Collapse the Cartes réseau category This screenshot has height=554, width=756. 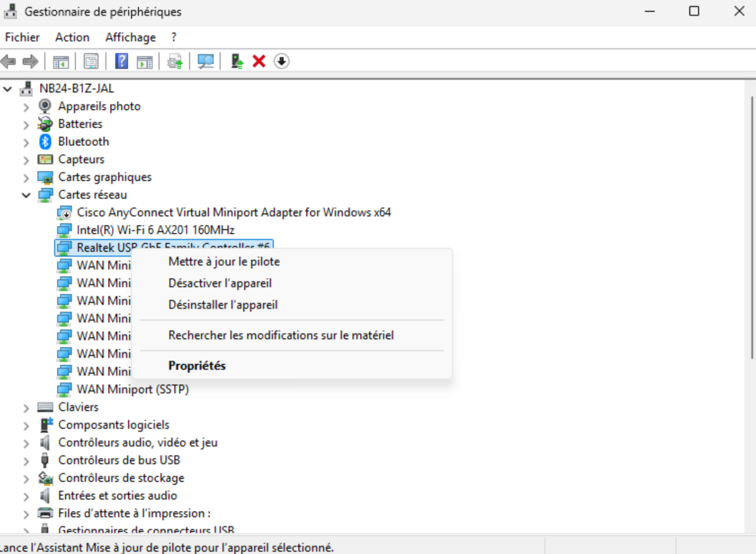pos(26,195)
